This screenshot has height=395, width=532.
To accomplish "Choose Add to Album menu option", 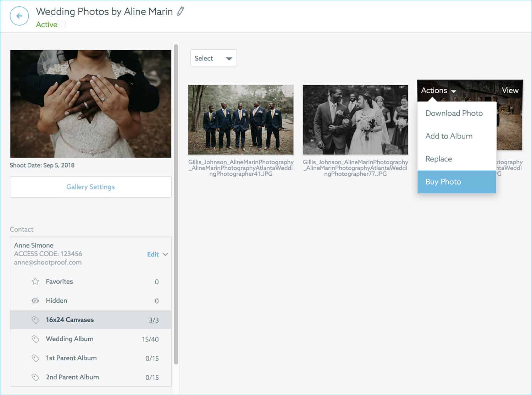I will tap(449, 136).
